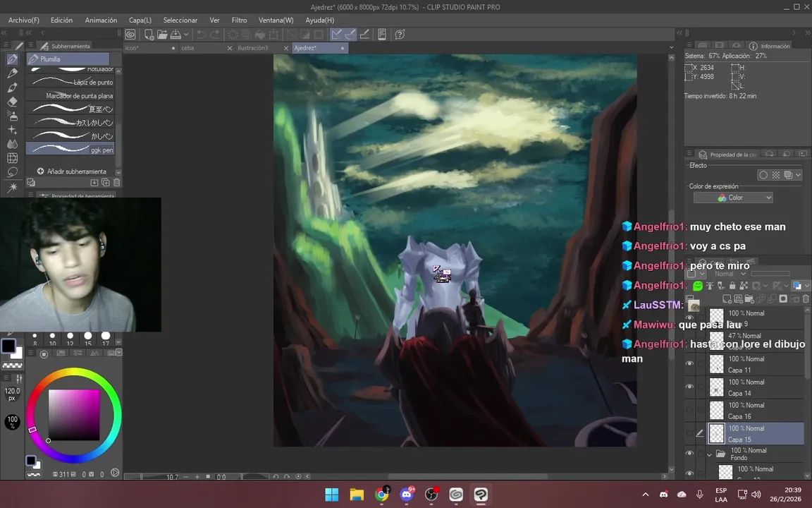Select Marcador de punta plana sub tool
The image size is (812, 508).
70,95
